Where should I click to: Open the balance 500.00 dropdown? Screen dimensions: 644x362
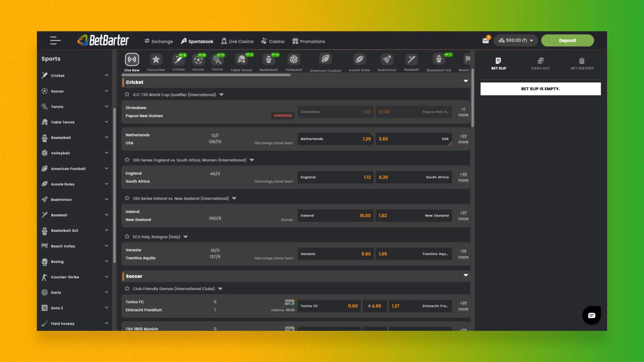516,41
